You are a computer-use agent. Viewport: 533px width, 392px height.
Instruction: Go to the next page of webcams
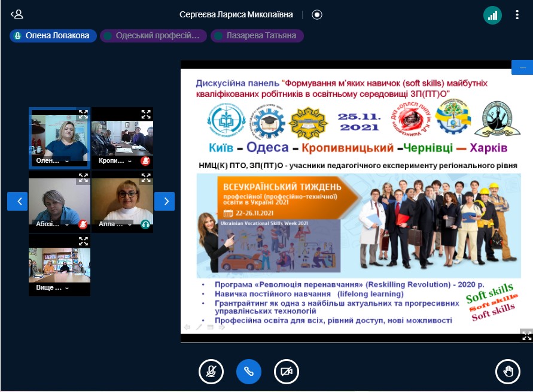(165, 201)
